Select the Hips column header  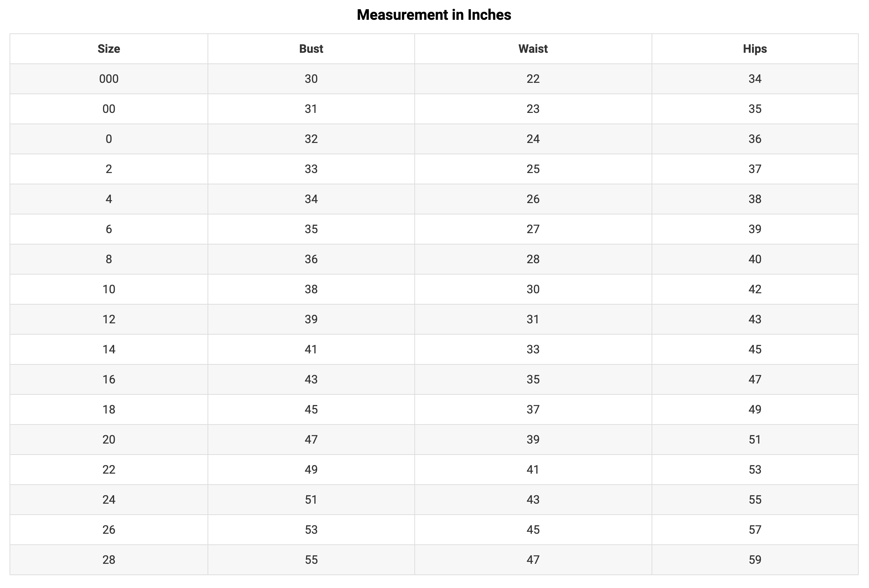click(755, 49)
